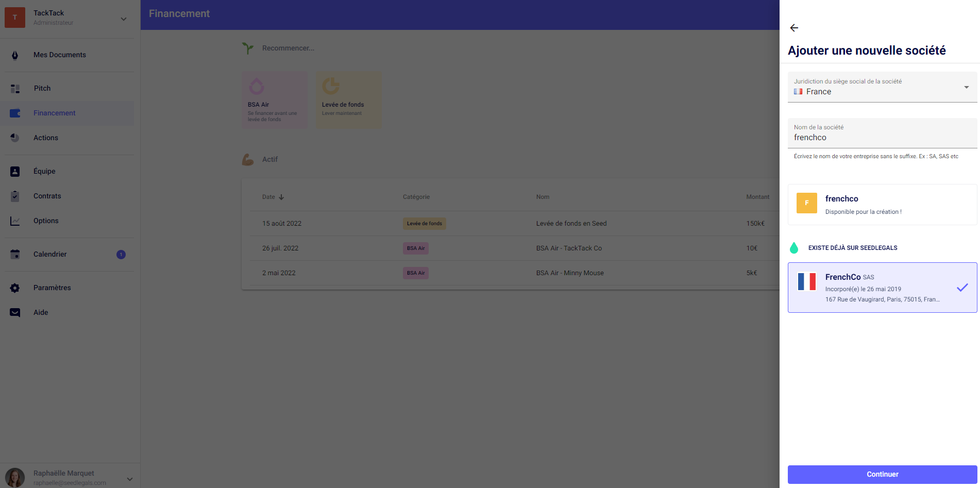Go to Calendrier in the sidebar
The width and height of the screenshot is (980, 488).
point(50,255)
